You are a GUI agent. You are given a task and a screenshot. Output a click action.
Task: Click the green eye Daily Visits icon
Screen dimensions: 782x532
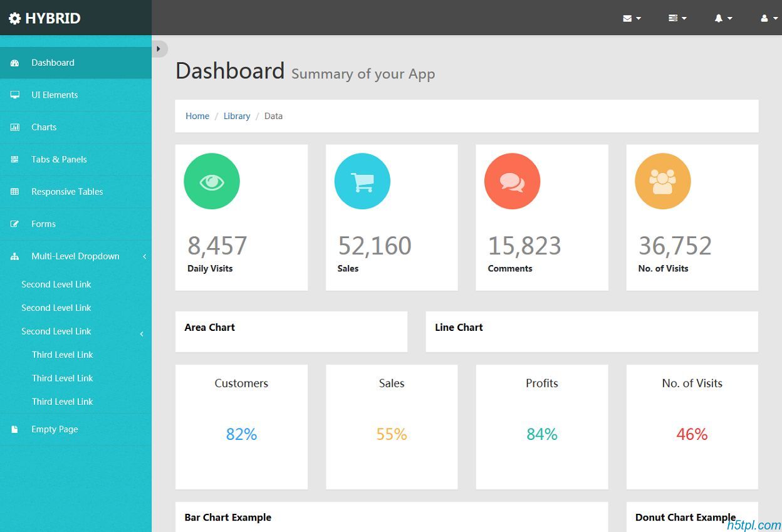[x=212, y=181]
